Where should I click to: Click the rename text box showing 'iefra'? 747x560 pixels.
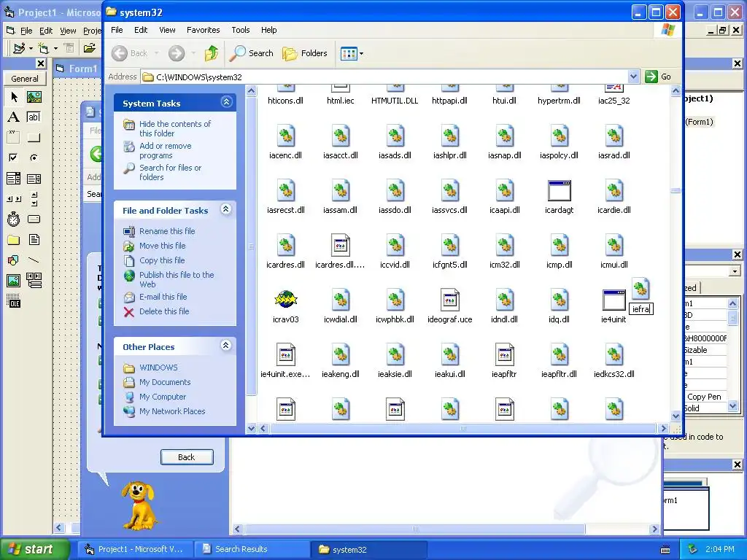pyautogui.click(x=640, y=309)
